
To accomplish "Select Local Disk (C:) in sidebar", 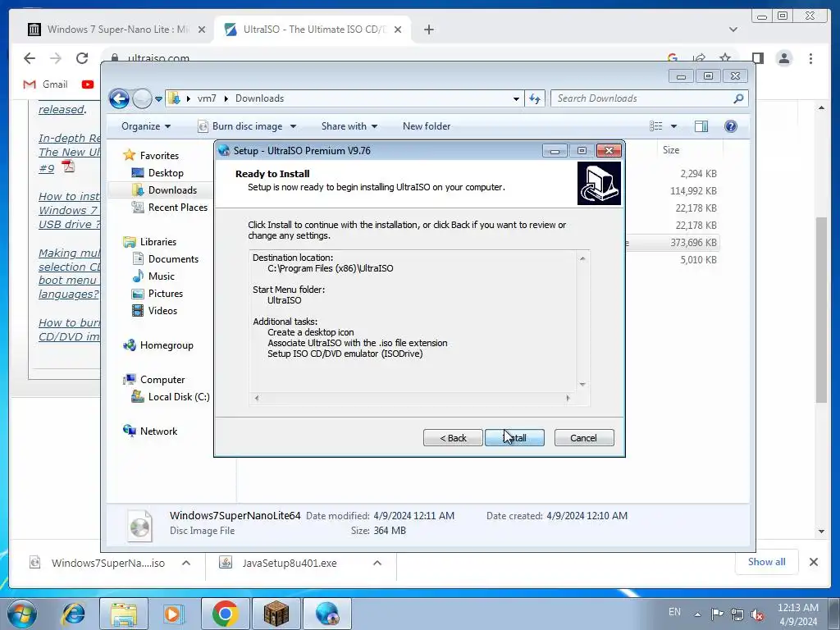I will [x=178, y=396].
